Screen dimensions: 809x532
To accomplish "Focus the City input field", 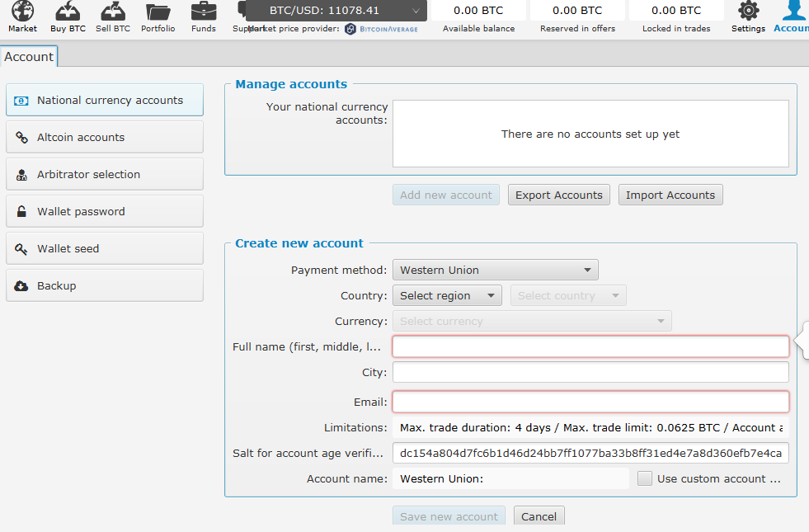I will 590,372.
